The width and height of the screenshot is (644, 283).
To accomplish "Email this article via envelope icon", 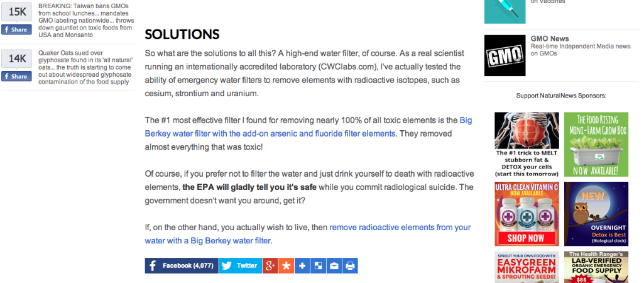I will (334, 266).
